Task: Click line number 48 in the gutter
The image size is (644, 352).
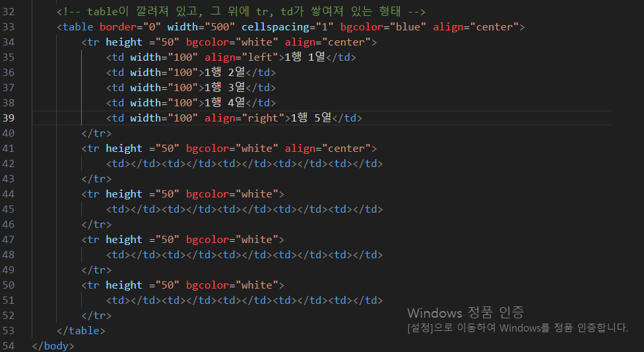Action: pos(9,255)
